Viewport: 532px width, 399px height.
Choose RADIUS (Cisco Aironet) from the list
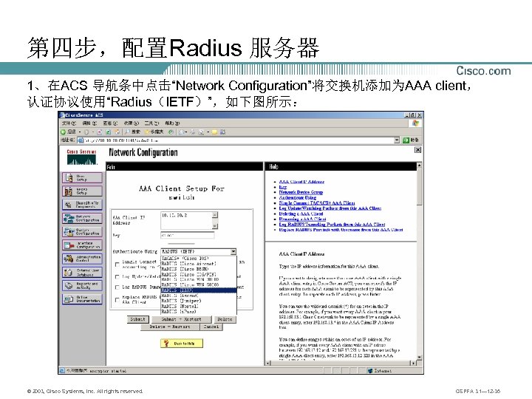(199, 264)
